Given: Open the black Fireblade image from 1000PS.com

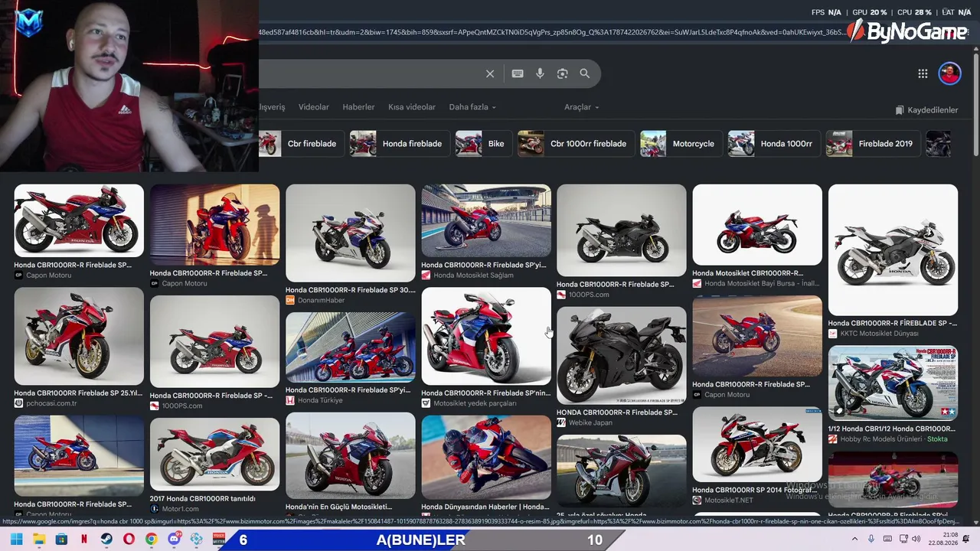Looking at the screenshot, I should 622,230.
